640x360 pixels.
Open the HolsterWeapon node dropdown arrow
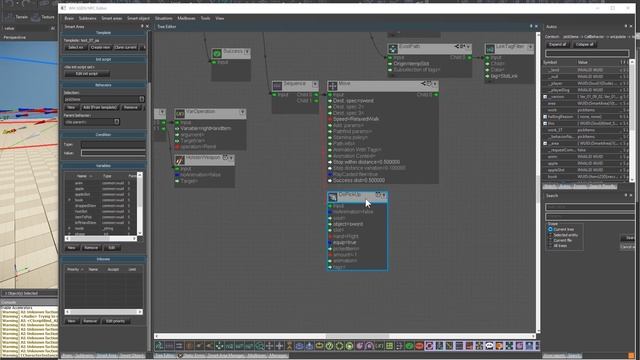[x=231, y=158]
